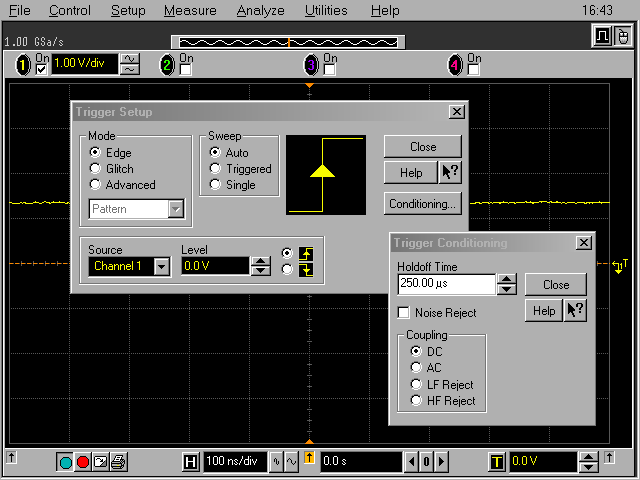The image size is (640, 480).
Task: Click the mouse icon at top right
Action: click(622, 37)
